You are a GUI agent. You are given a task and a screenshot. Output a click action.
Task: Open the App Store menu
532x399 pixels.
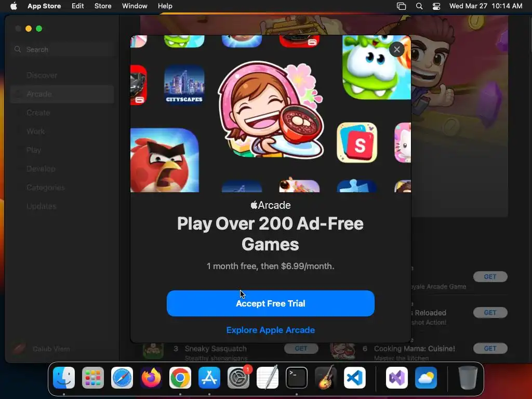pos(44,6)
